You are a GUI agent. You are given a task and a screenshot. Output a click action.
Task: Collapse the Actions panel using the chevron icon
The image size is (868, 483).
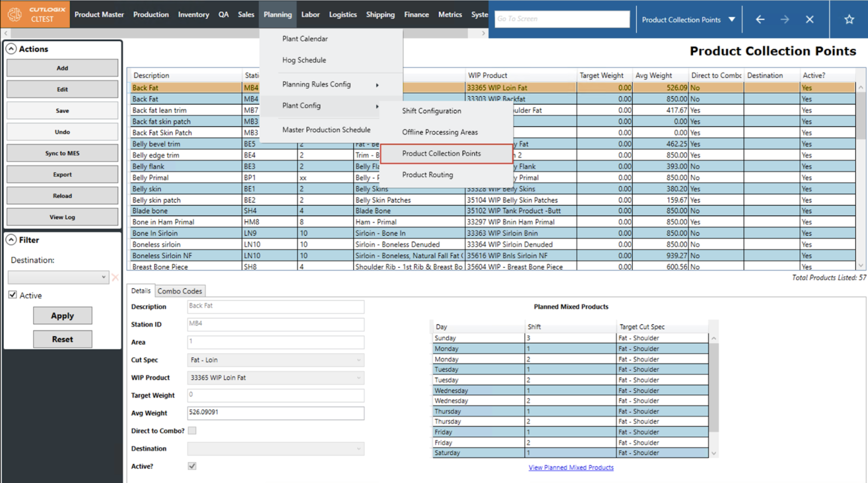coord(11,49)
